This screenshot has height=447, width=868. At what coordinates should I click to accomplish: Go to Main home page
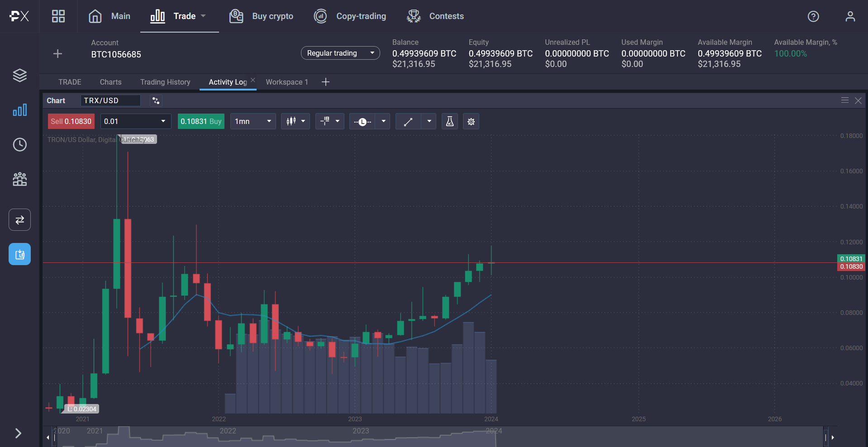(x=109, y=16)
